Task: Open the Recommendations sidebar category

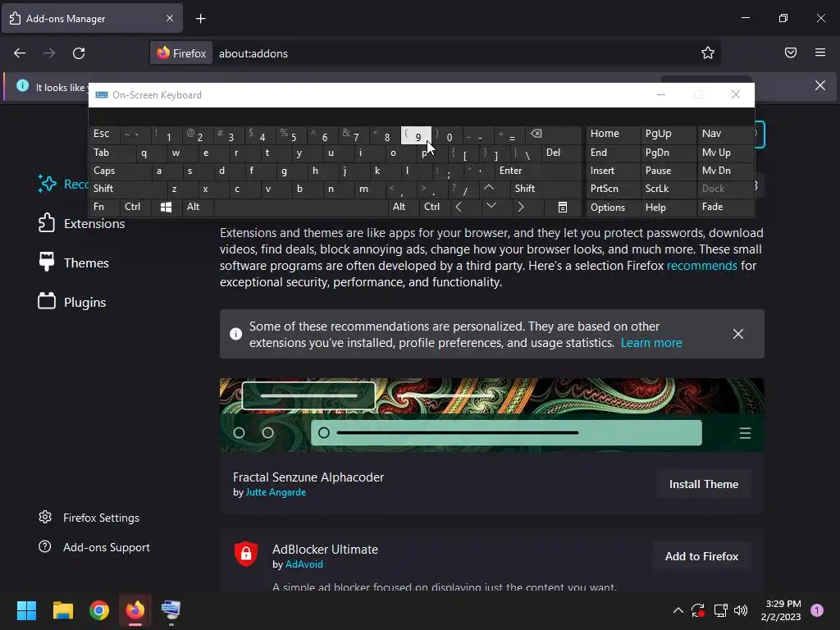Action: point(62,184)
